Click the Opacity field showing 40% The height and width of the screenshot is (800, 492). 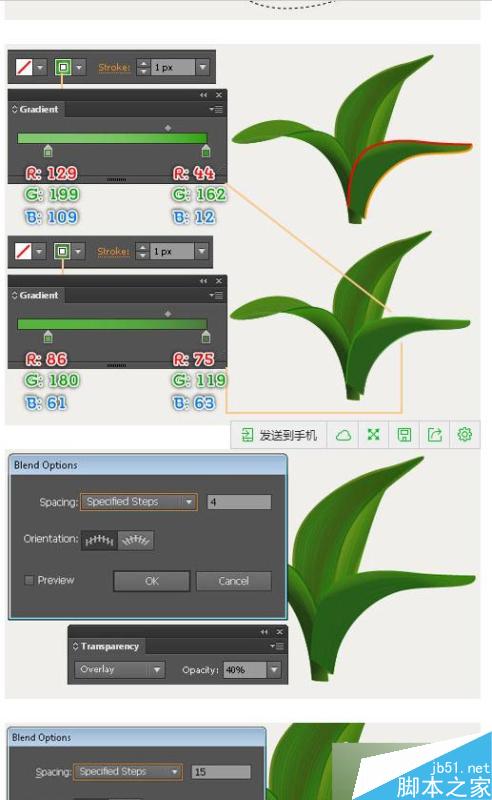click(x=244, y=670)
